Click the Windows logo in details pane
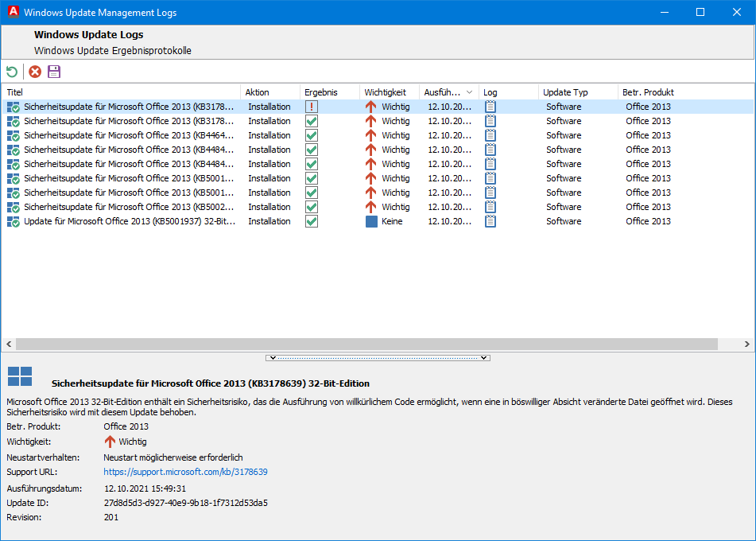Screen dimensions: 756x541 (20, 376)
